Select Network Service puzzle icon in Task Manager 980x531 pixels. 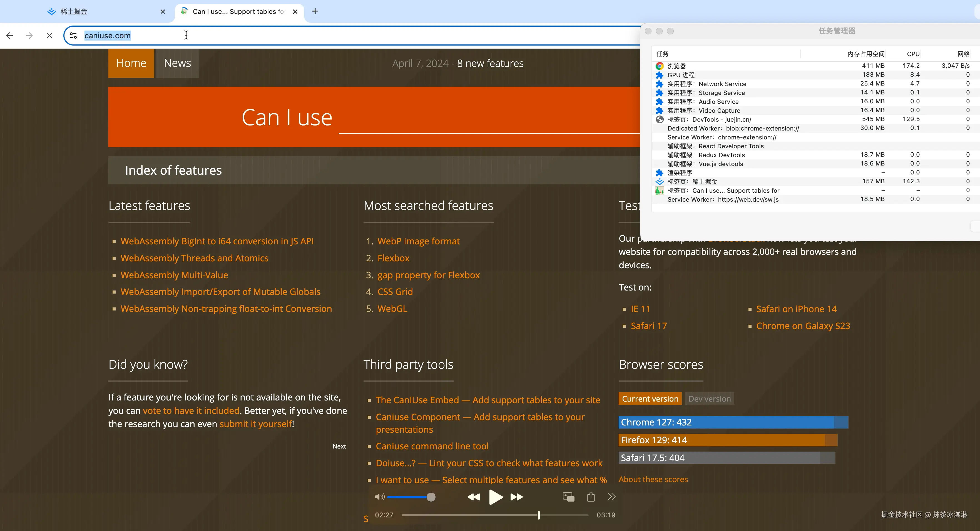pyautogui.click(x=660, y=84)
